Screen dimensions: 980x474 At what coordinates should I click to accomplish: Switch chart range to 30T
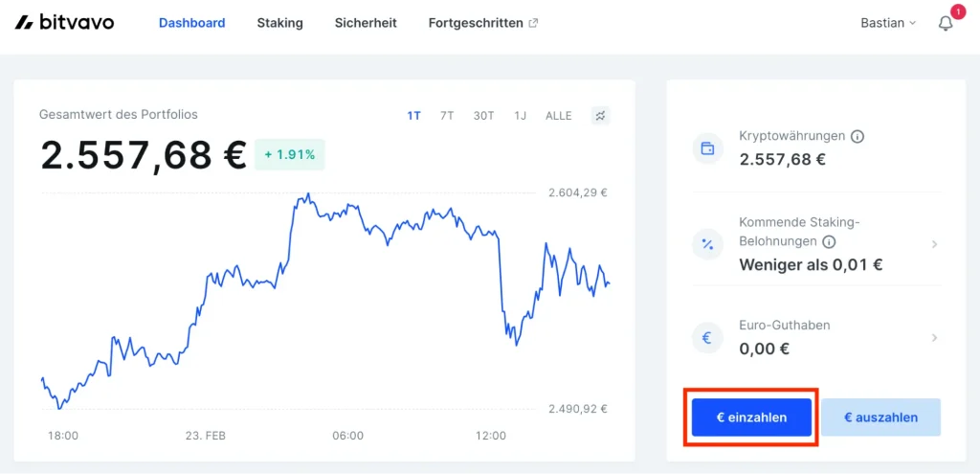(483, 116)
